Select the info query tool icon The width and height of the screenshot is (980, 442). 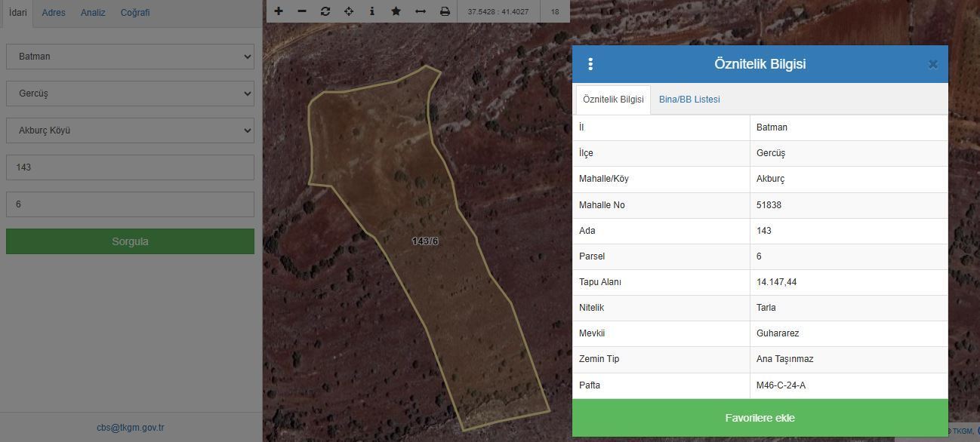pyautogui.click(x=372, y=11)
